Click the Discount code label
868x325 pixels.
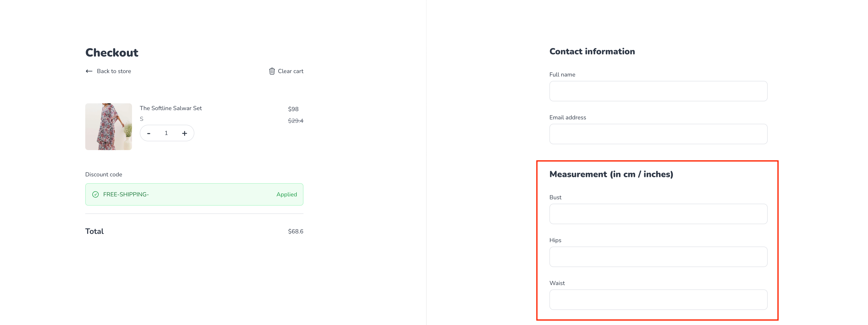pyautogui.click(x=104, y=174)
